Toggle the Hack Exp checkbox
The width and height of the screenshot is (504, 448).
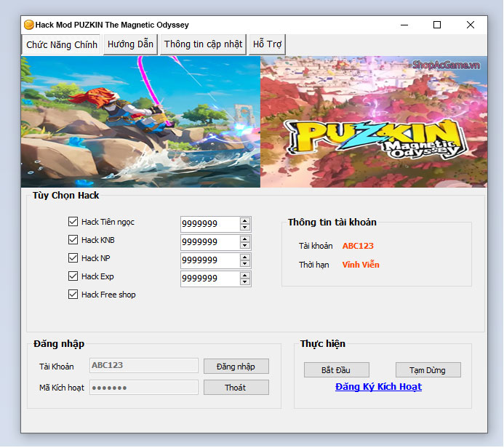point(73,276)
